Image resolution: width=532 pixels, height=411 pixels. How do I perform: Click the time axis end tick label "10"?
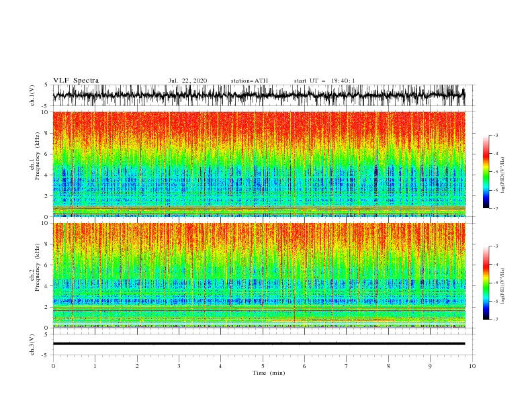pos(472,366)
